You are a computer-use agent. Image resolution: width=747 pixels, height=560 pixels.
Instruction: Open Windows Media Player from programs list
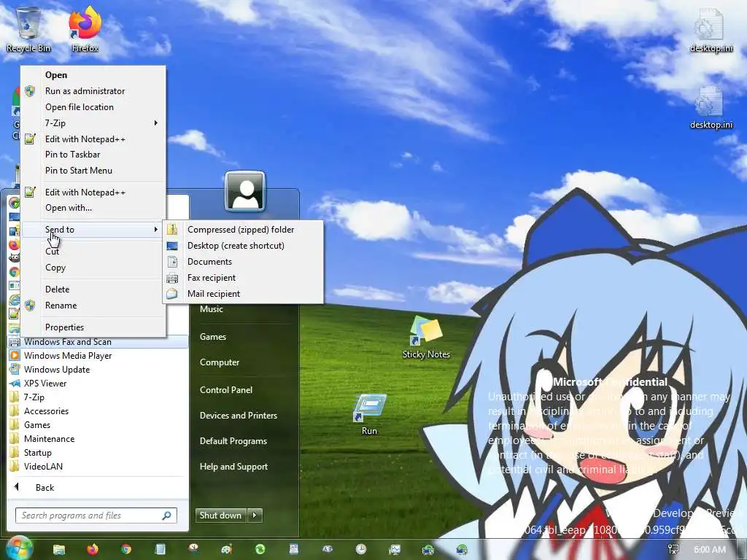(x=98, y=356)
